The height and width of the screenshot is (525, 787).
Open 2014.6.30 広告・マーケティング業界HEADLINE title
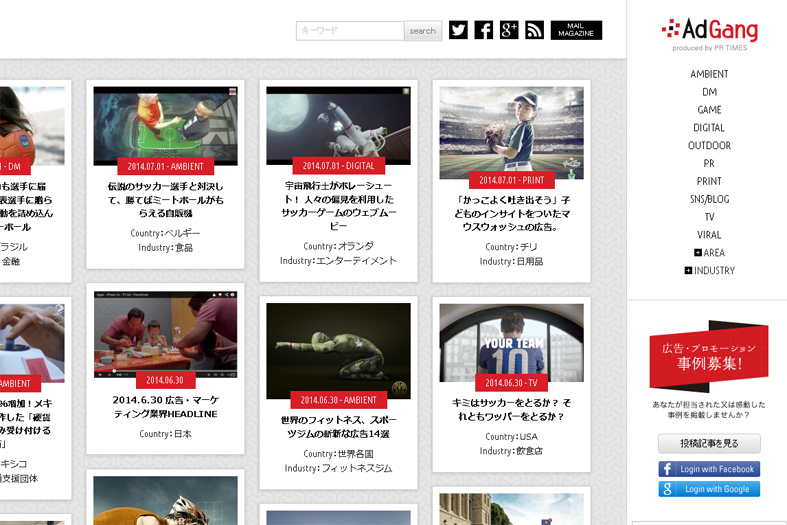166,407
